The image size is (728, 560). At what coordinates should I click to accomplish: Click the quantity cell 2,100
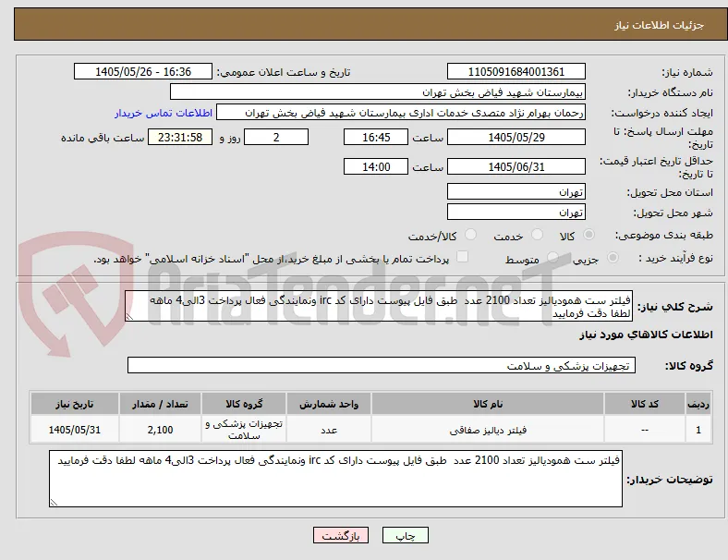pos(160,430)
